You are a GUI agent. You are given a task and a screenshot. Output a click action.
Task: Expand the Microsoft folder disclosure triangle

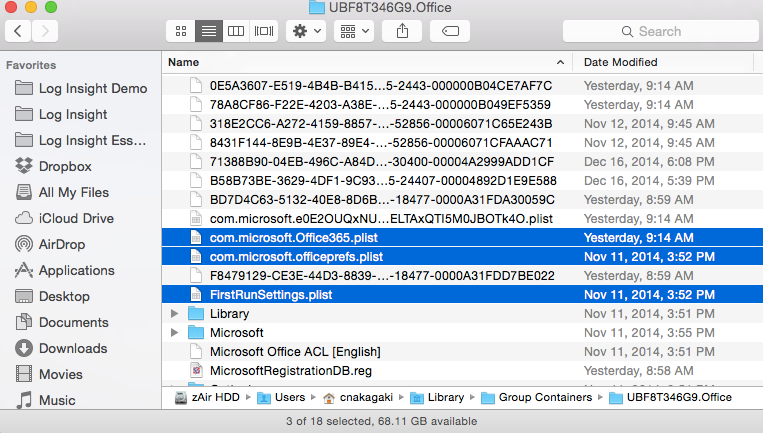pyautogui.click(x=174, y=333)
